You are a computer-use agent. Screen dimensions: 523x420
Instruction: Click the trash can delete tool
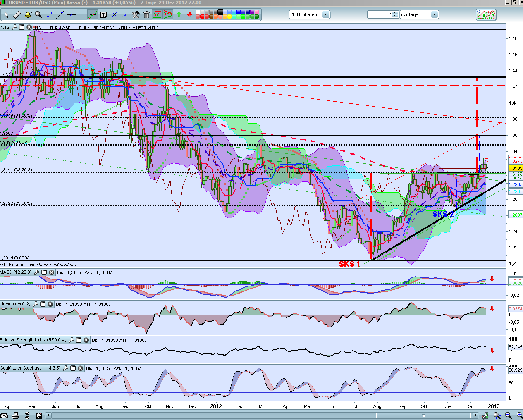coord(146,15)
